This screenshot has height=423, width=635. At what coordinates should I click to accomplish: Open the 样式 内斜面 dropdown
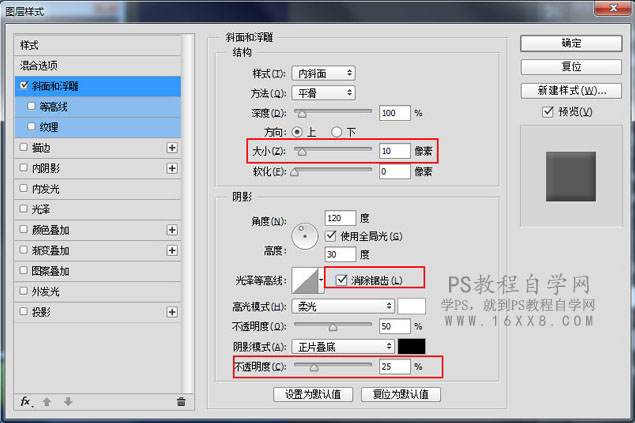pyautogui.click(x=323, y=73)
